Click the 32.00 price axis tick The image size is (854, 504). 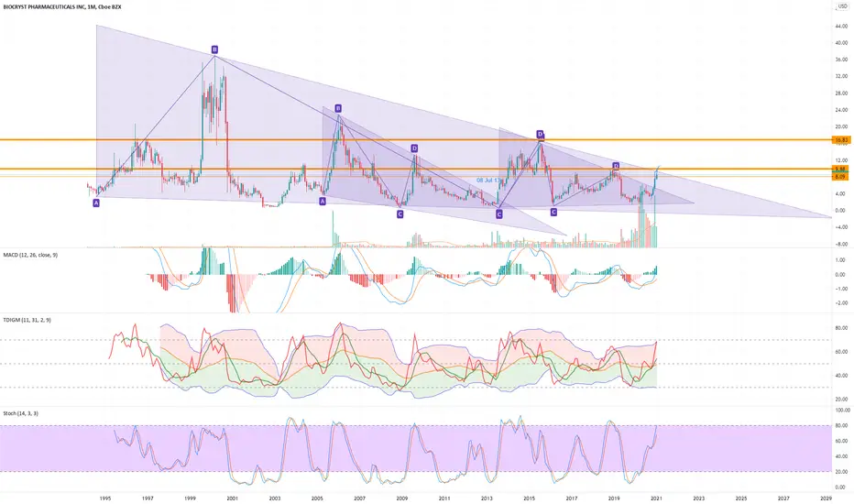point(841,76)
